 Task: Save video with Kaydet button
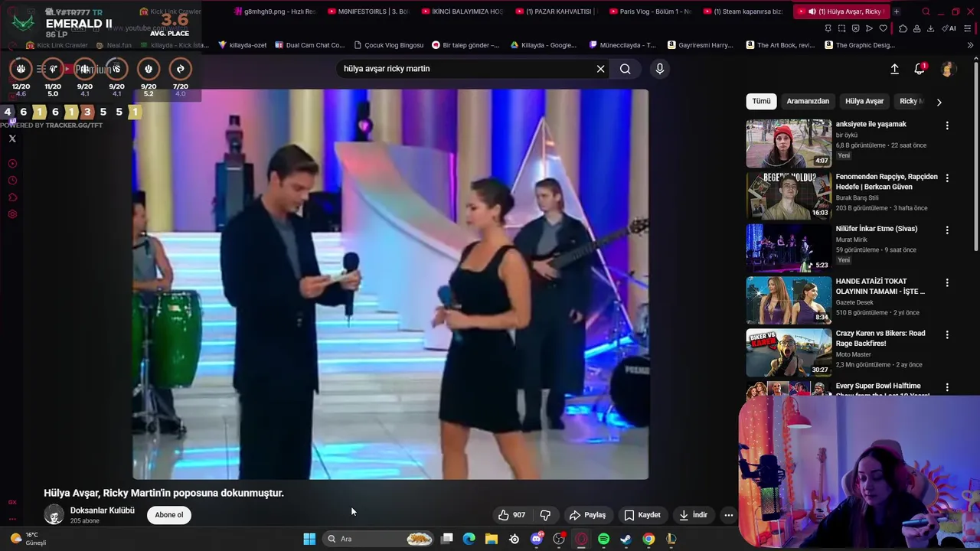[x=642, y=515]
